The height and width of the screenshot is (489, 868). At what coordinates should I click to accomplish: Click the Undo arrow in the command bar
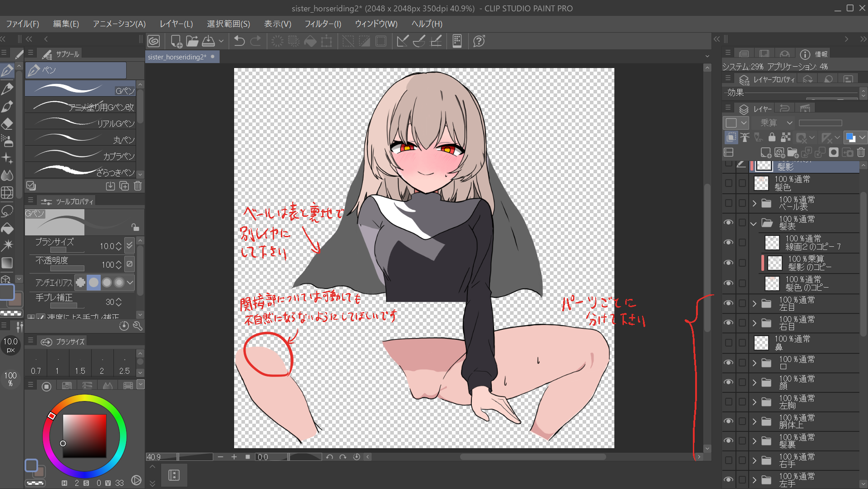239,41
